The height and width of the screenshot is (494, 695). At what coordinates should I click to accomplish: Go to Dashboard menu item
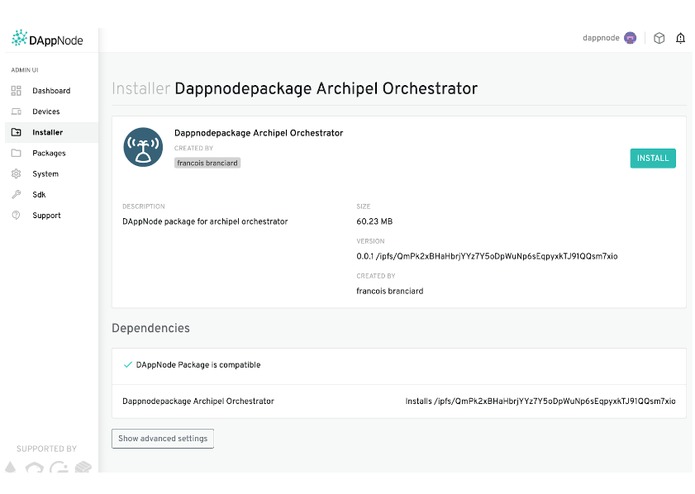point(51,91)
